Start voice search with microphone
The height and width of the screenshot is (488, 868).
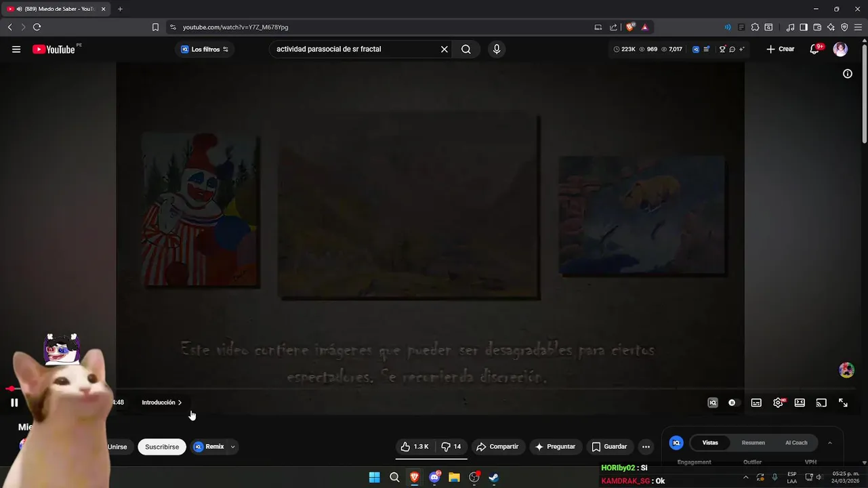(497, 49)
